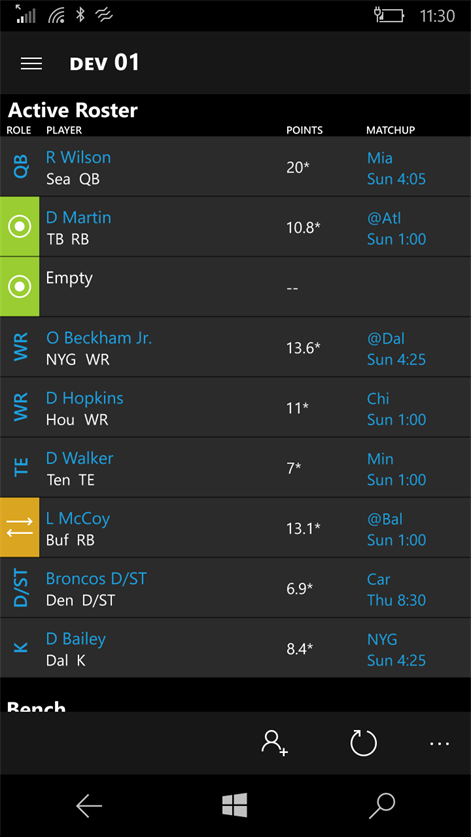Tap the DEV 01 team title
Image resolution: width=471 pixels, height=837 pixels.
[104, 63]
